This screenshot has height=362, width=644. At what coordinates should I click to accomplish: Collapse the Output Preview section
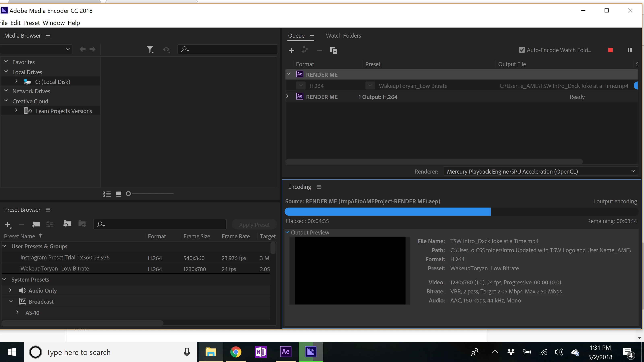coord(288,232)
